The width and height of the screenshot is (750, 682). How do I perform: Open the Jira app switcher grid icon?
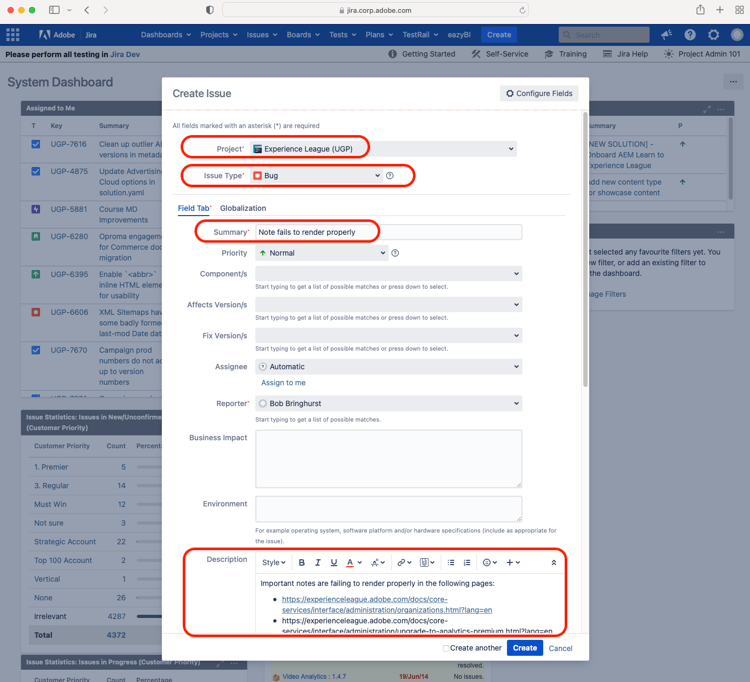tap(12, 35)
